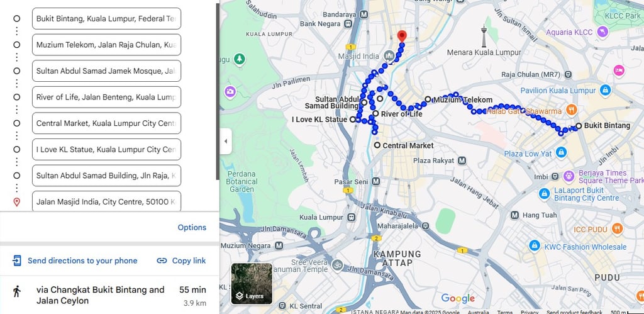Click Send directions to your phone
644x314 pixels.
[82, 261]
